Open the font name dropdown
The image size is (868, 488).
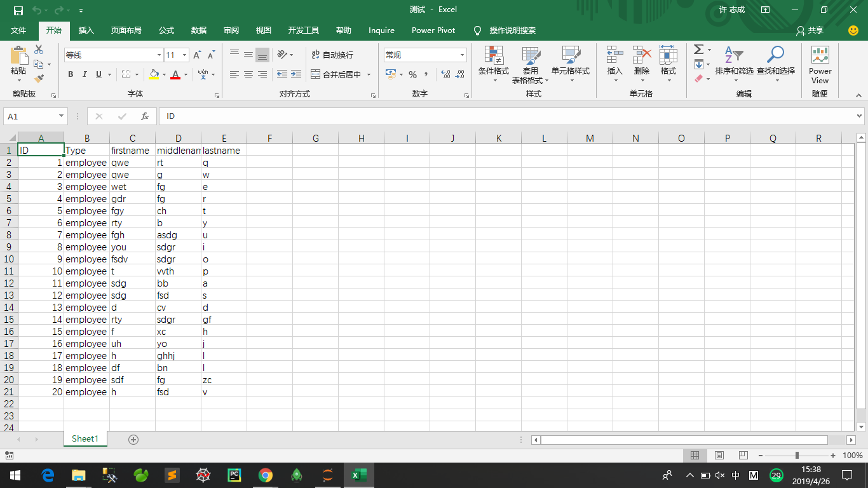159,55
